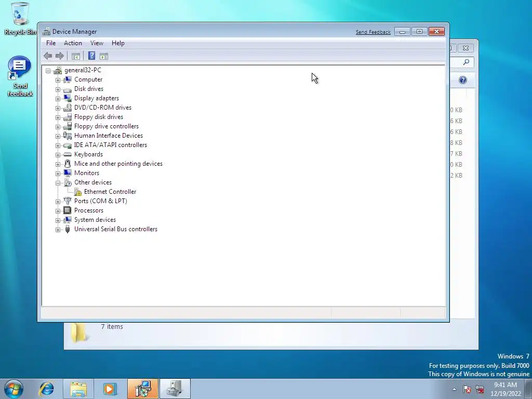Open the Send feedback desktop shortcut

point(20,76)
